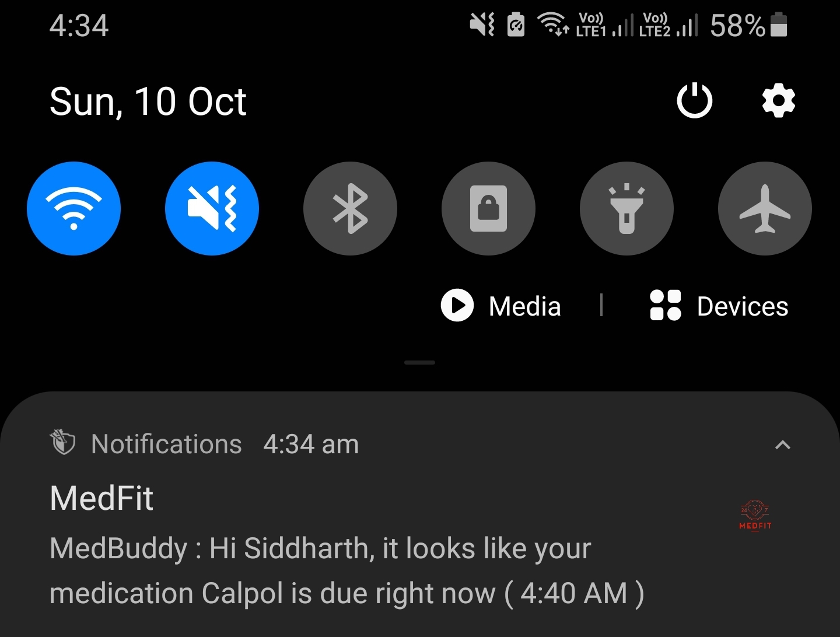Open the power menu icon
840x637 pixels.
pos(694,100)
